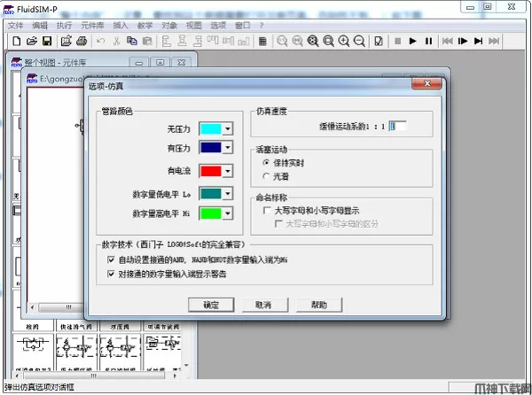The height and width of the screenshot is (395, 532).
Task: Open the 数字量低电平 Lo color dropdown arrow
Action: tap(228, 194)
